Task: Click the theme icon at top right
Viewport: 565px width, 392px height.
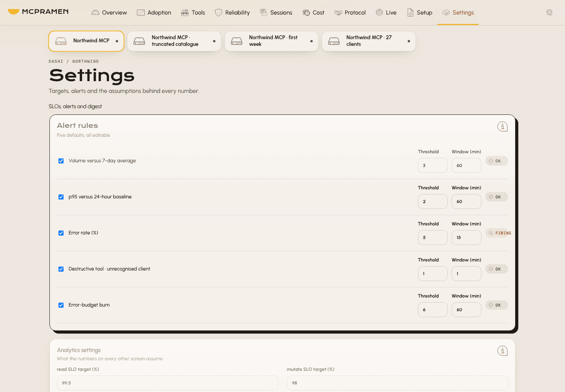Action: [549, 13]
